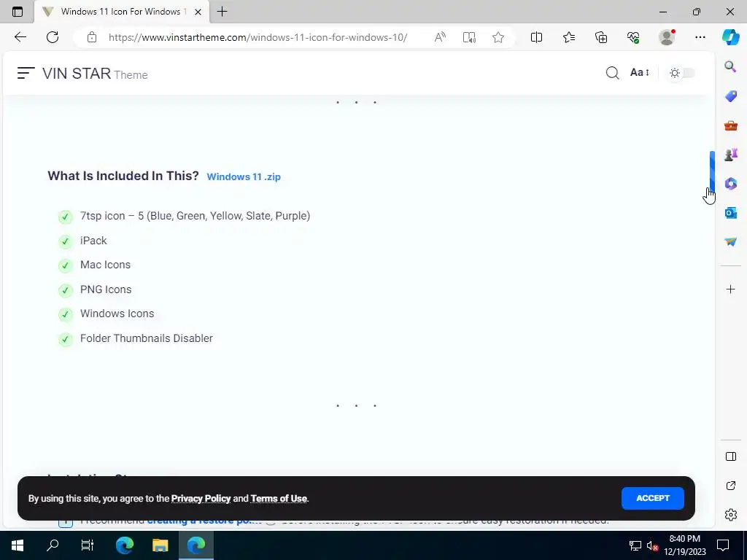The height and width of the screenshot is (560, 747).
Task: Open the Windows 11 .zip link
Action: tap(244, 176)
